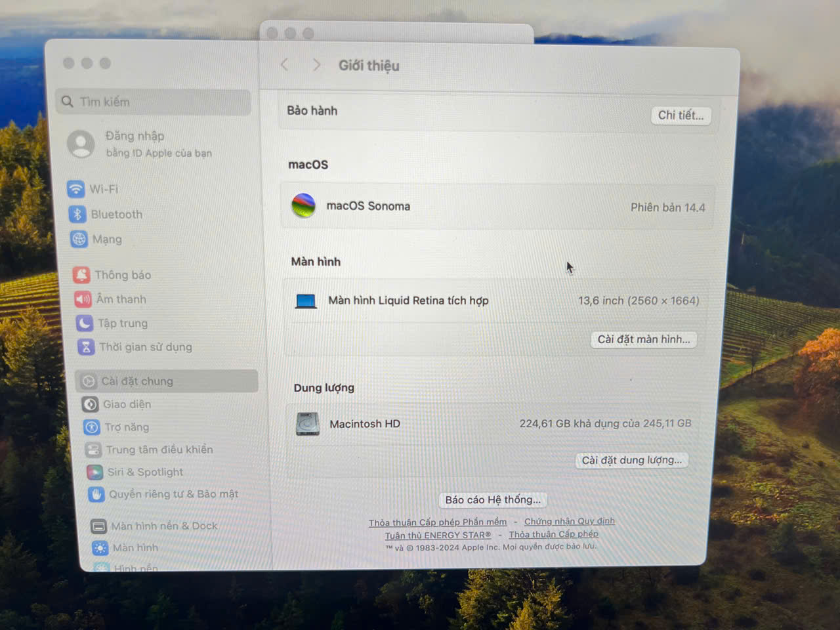This screenshot has width=840, height=630.
Task: Select the Bluetooth icon in sidebar
Action: (x=77, y=214)
